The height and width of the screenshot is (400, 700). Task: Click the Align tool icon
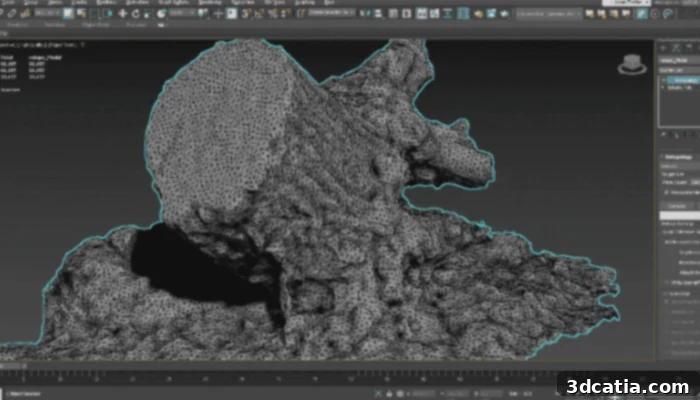tap(379, 13)
